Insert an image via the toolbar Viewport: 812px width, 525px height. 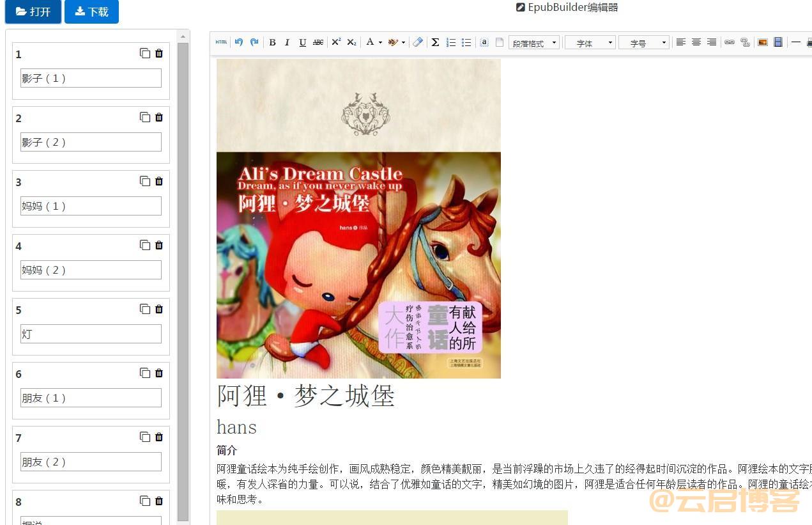763,42
